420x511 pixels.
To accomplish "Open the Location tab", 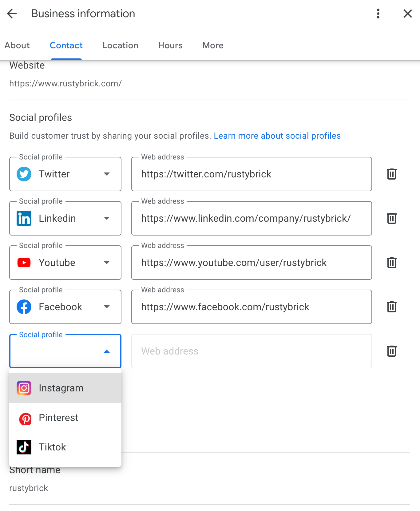I will [121, 46].
